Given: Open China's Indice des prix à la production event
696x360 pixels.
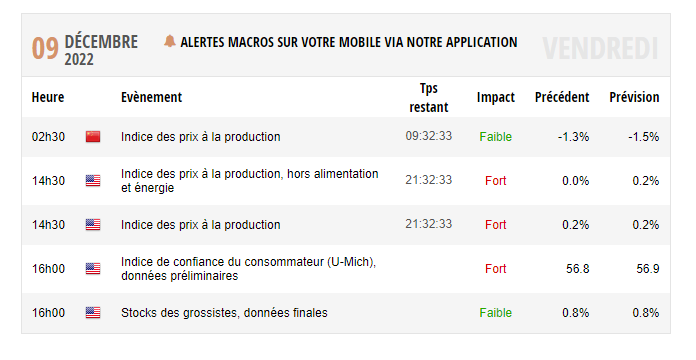Looking at the screenshot, I should coord(201,137).
